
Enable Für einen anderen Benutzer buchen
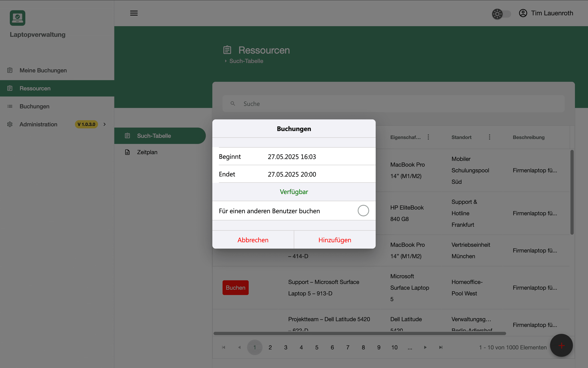(x=363, y=211)
